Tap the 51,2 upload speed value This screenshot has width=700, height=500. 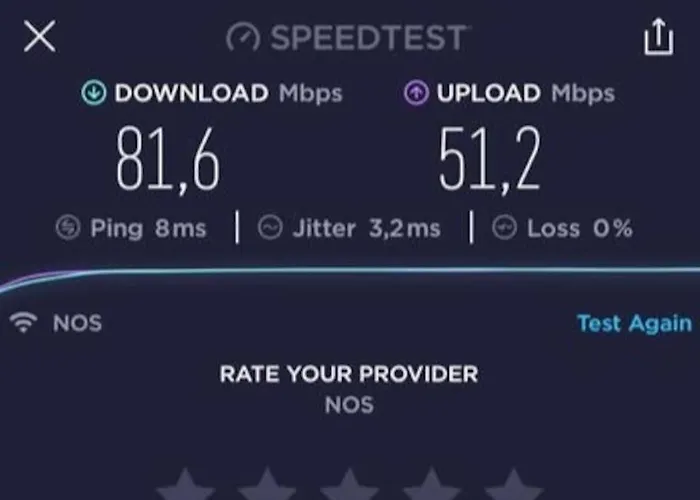[x=490, y=160]
